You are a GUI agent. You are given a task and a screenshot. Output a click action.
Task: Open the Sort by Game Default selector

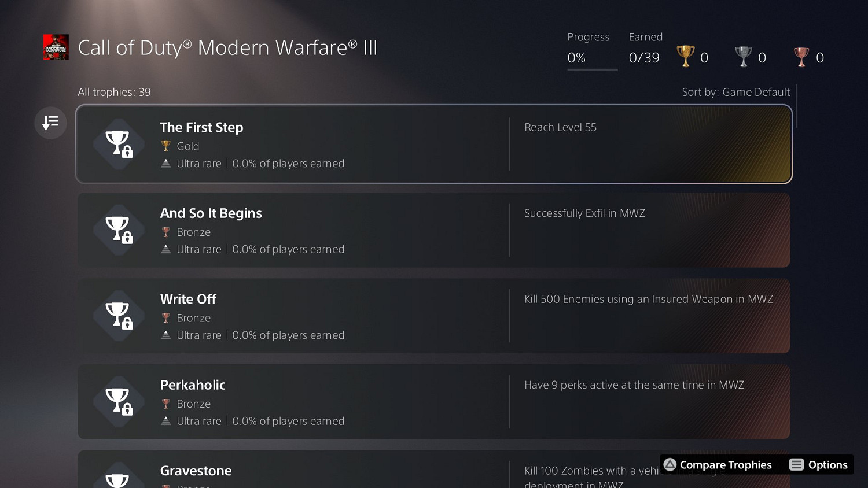tap(735, 92)
